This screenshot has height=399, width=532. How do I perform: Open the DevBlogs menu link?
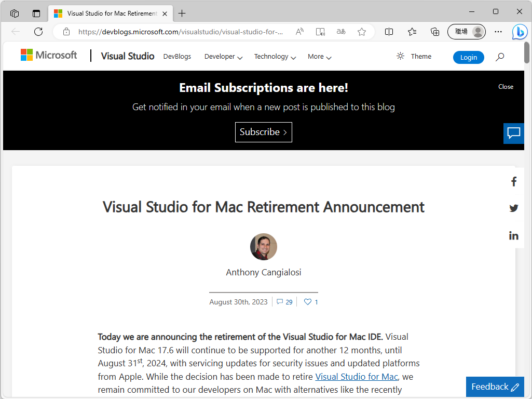tap(177, 57)
